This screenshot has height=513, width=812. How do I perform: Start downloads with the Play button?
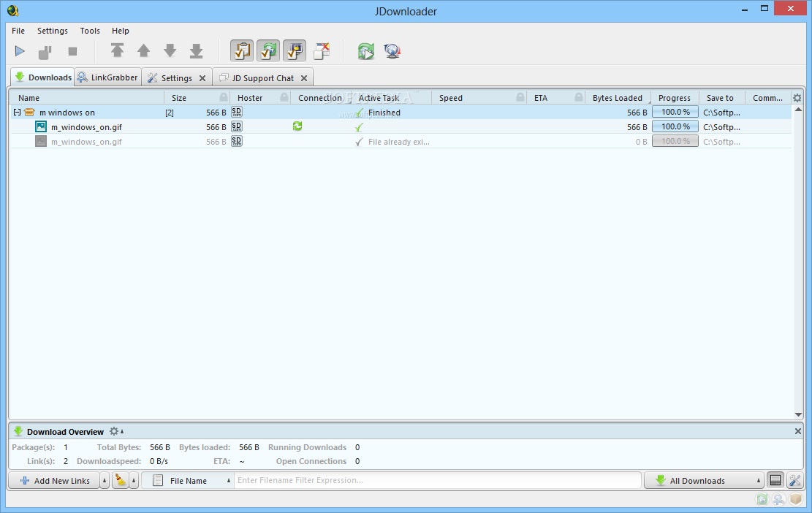click(x=20, y=51)
